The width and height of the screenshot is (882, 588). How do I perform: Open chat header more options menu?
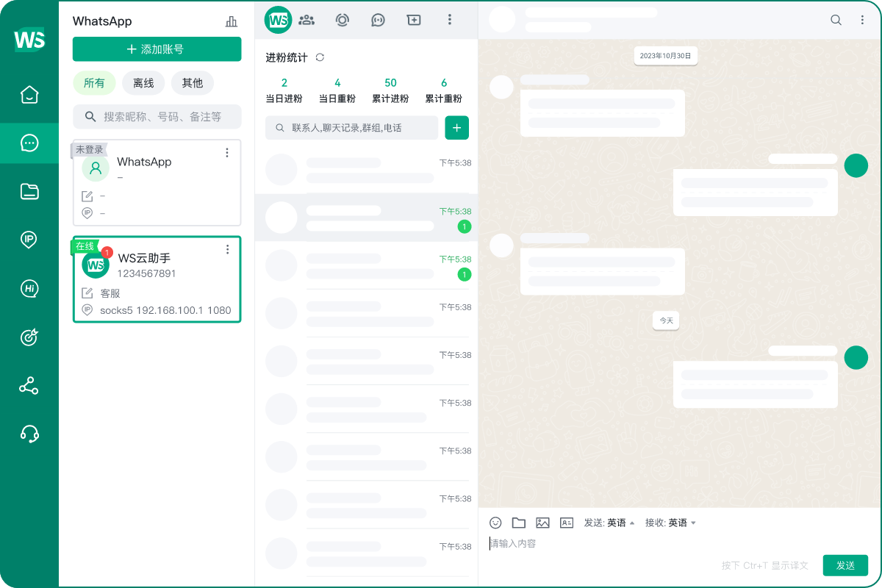pyautogui.click(x=862, y=21)
